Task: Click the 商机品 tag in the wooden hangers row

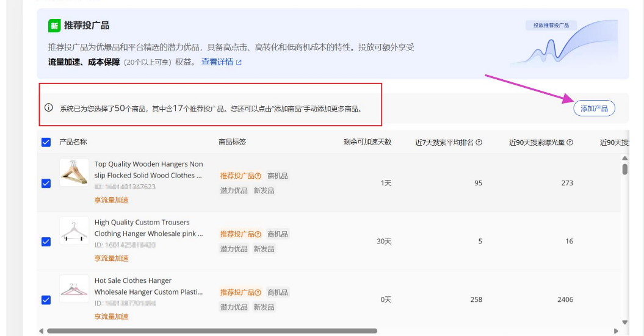Action: (277, 176)
